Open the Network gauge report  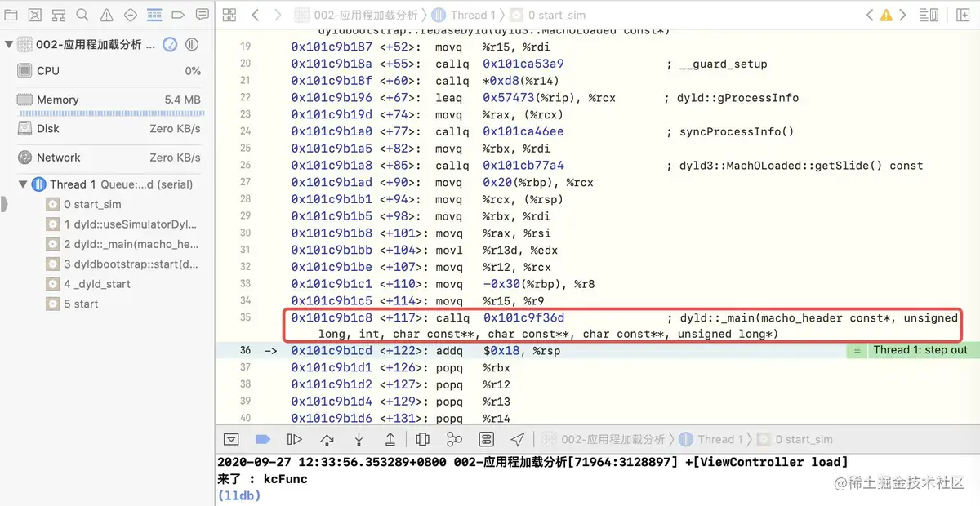[x=108, y=158]
